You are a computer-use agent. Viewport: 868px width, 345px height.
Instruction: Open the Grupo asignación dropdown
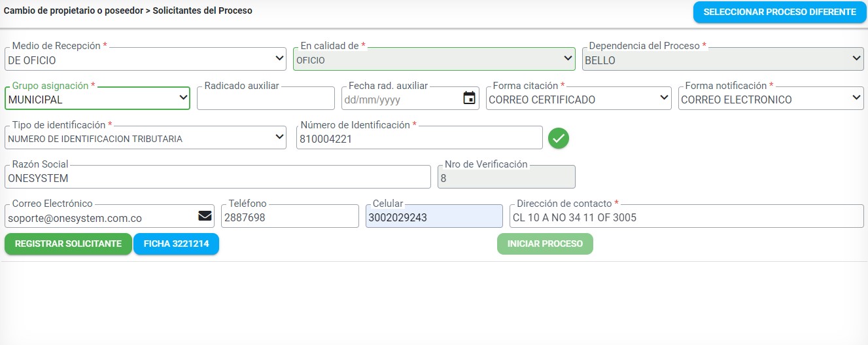coord(97,99)
